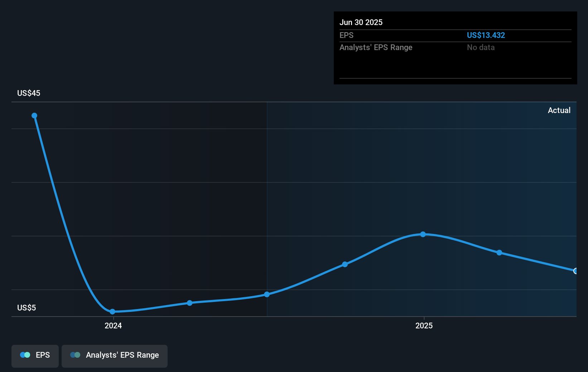Select the highest data point near 2025 peak
This screenshot has height=372, width=588.
[x=423, y=234]
